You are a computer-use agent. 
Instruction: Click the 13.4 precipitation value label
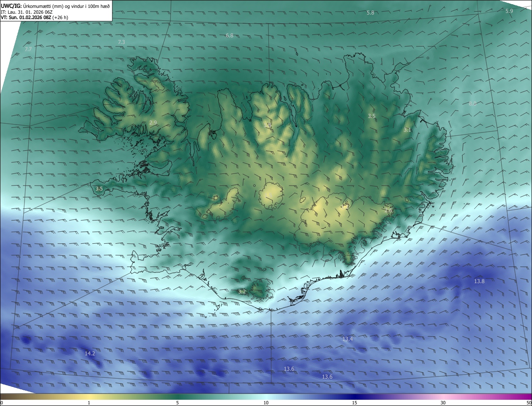pyautogui.click(x=347, y=339)
